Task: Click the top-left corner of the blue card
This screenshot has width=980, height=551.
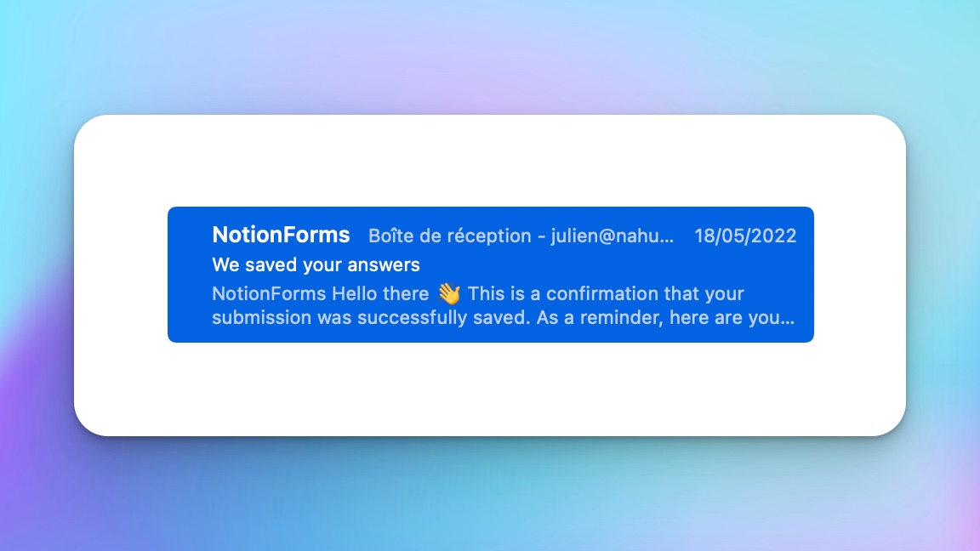Action: (x=174, y=211)
